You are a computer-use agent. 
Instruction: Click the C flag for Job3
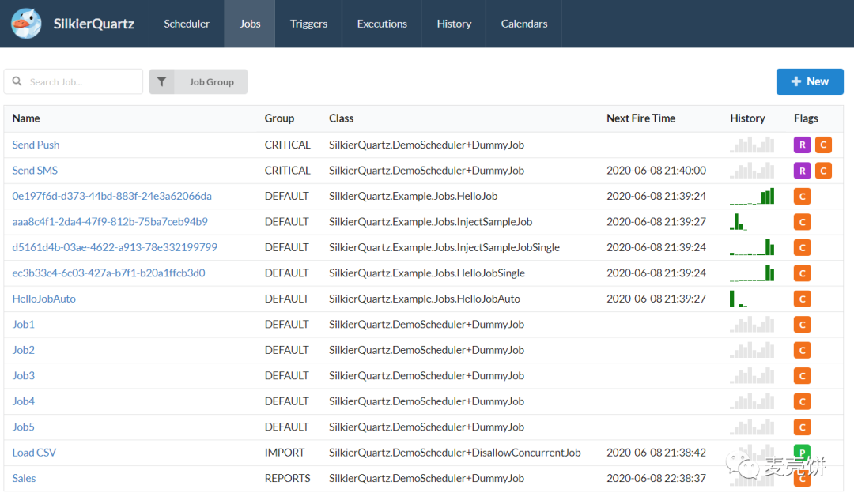[802, 375]
